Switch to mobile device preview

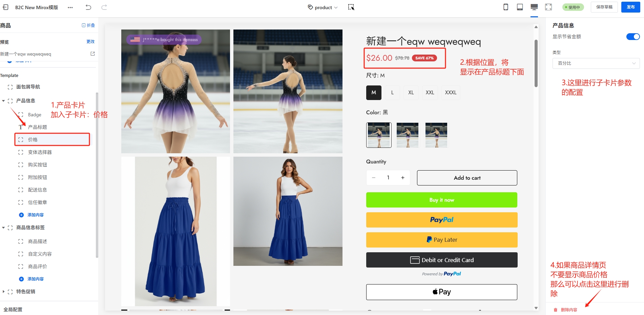point(505,7)
